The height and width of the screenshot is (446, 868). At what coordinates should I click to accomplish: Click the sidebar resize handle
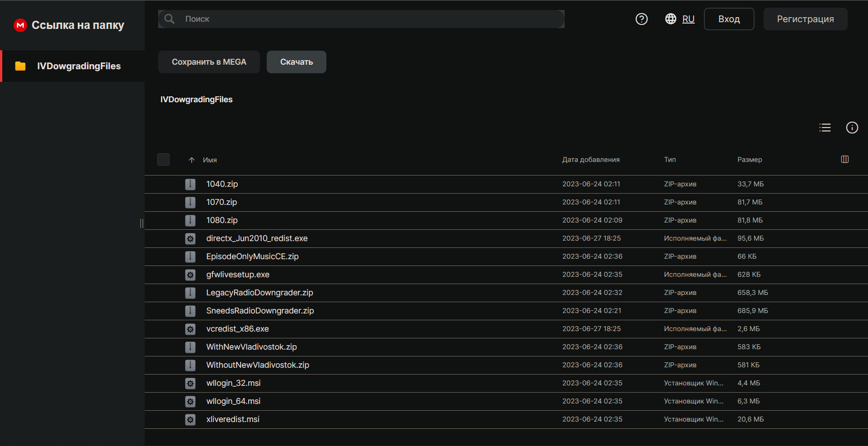click(x=142, y=223)
